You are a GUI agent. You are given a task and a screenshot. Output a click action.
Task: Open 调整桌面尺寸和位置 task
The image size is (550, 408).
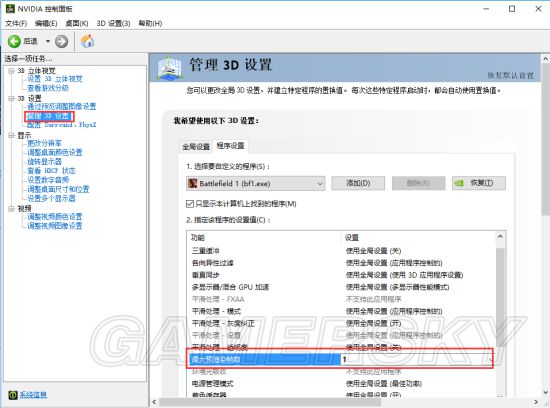click(58, 189)
